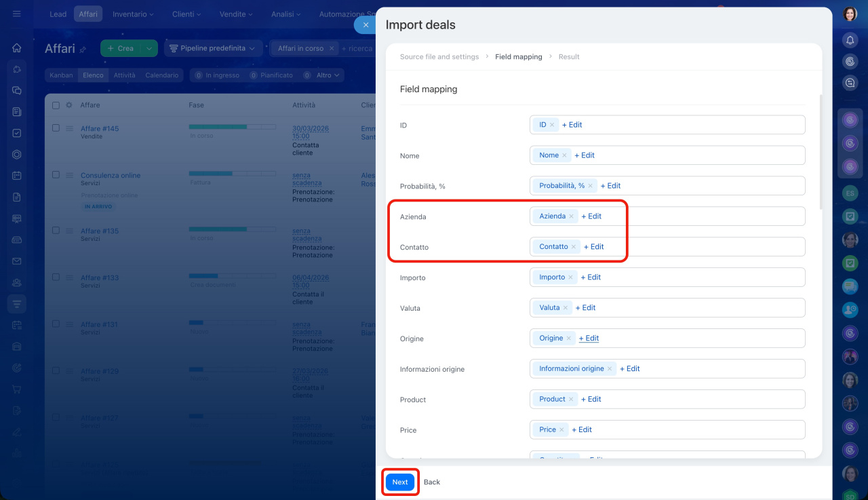The height and width of the screenshot is (500, 868).
Task: Select the Consulenza online row checkbox
Action: pos(56,175)
